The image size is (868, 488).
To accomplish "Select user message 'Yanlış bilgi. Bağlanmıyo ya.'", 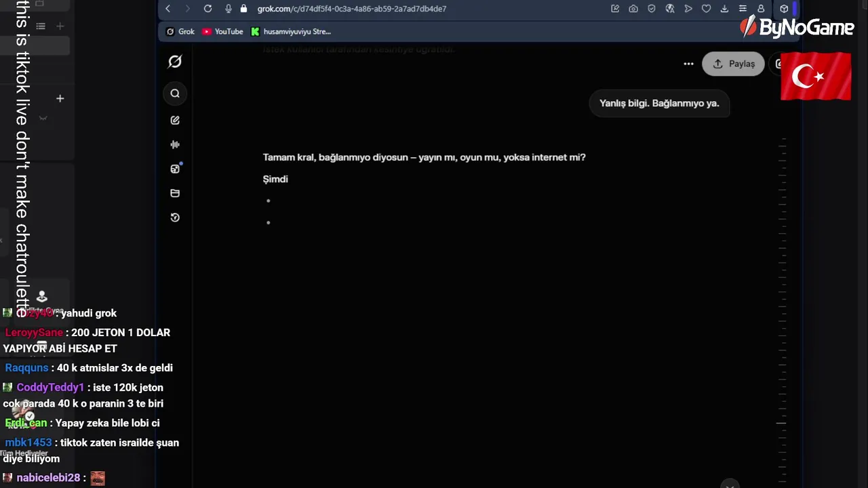I will tap(659, 103).
